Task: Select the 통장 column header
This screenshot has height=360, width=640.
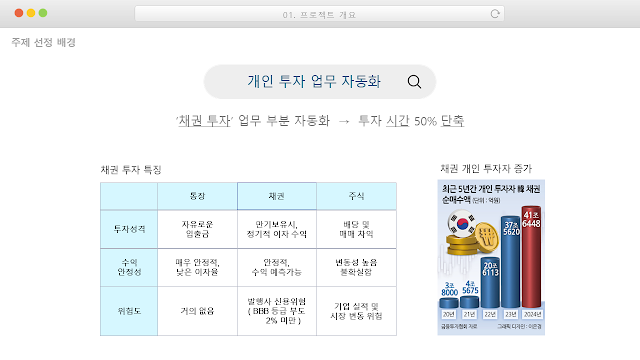Action: [197, 196]
